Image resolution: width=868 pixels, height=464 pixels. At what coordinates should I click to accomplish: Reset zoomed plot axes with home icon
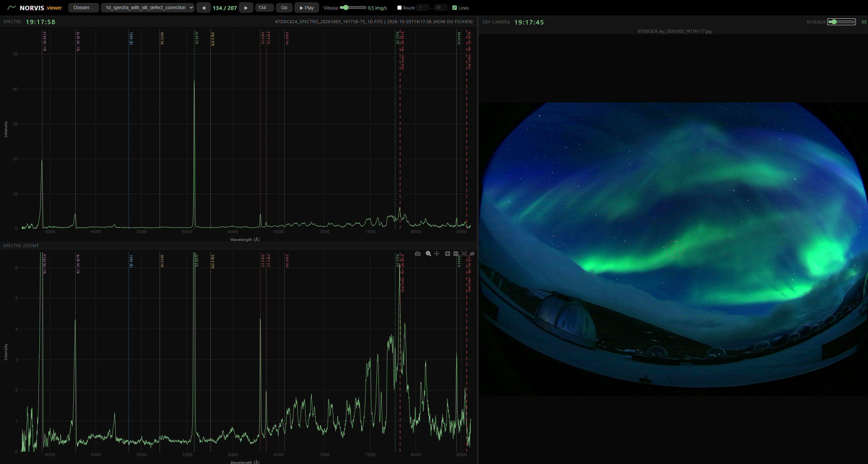(472, 254)
